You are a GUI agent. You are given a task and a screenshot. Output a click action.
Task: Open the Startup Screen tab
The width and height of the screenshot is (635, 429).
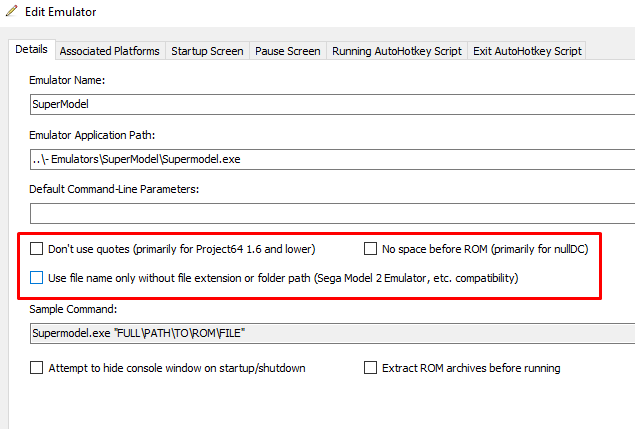click(x=207, y=51)
